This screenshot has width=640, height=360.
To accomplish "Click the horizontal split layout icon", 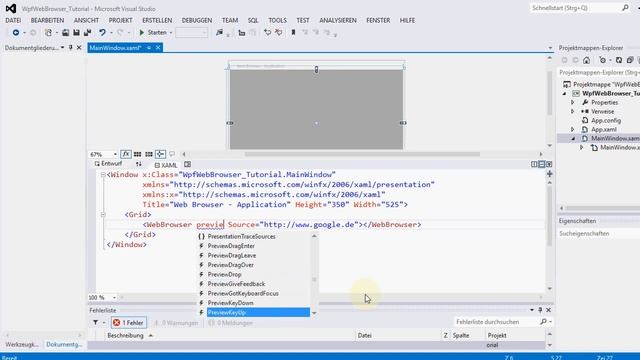I will (x=542, y=164).
